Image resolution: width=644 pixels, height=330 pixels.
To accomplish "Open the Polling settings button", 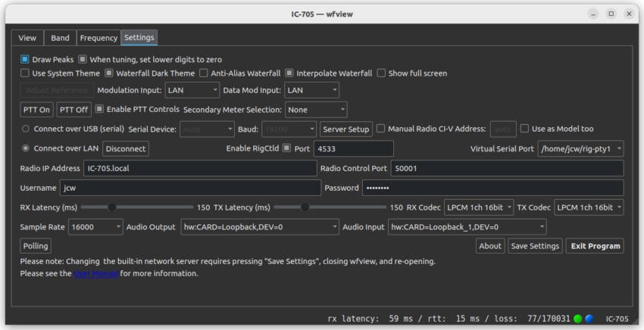I will [36, 246].
